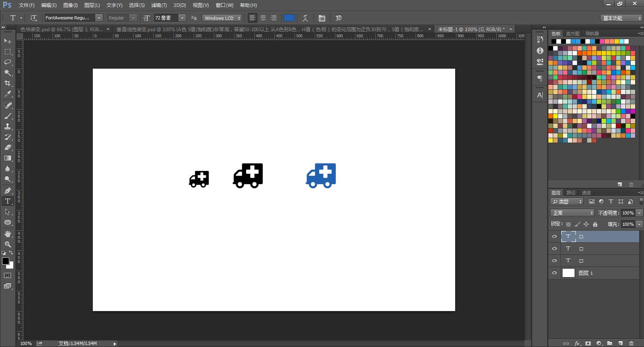Select the Zoom tool
Screen dimensions: 644x347
pyautogui.click(x=8, y=244)
